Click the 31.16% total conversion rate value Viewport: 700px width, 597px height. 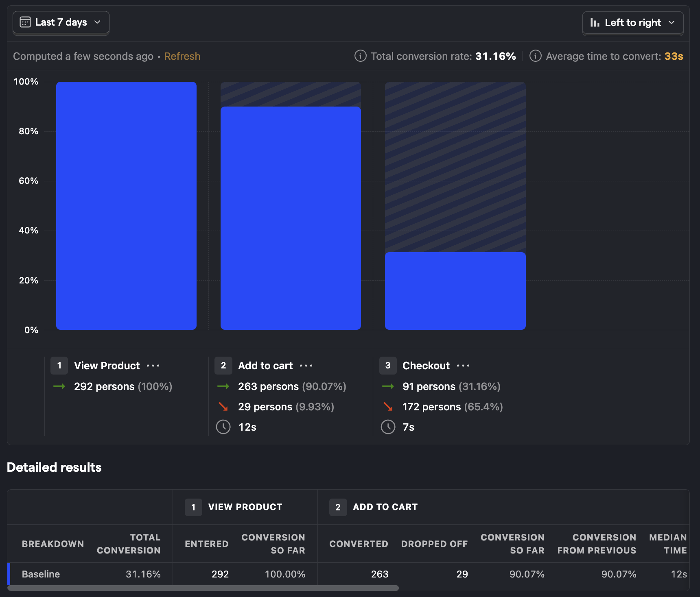(x=496, y=56)
